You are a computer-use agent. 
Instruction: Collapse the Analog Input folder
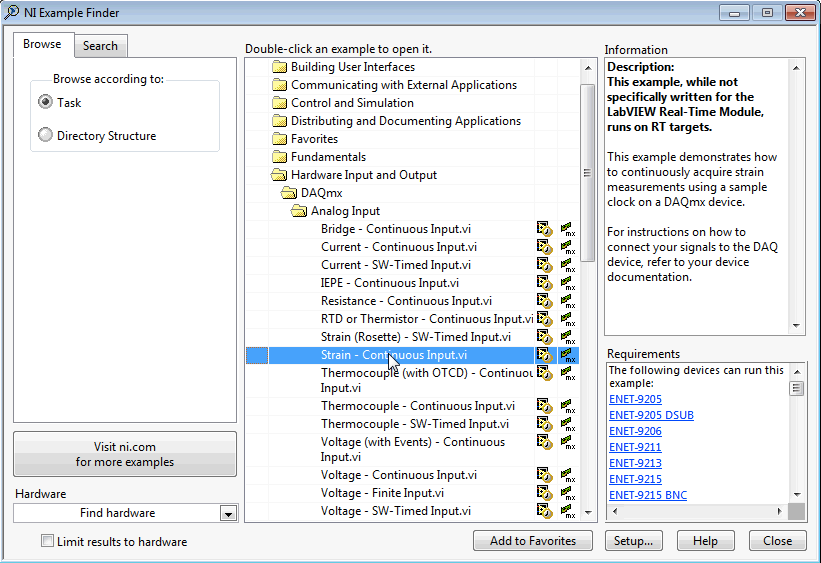[299, 211]
